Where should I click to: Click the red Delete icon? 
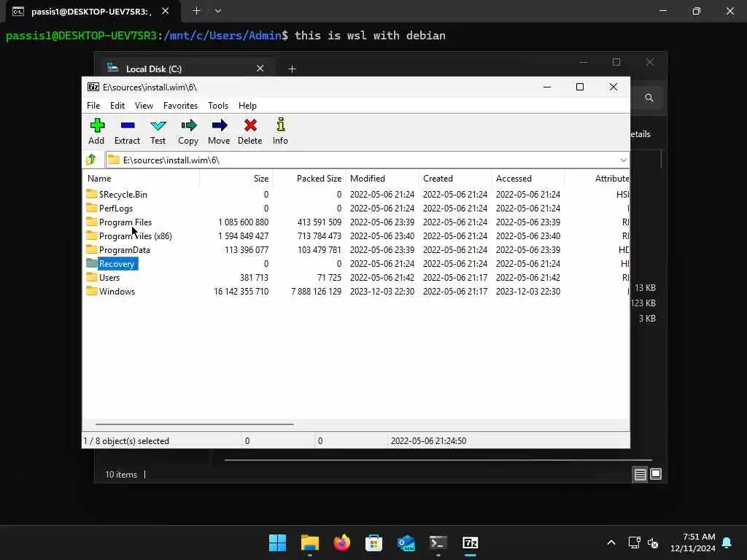250,125
